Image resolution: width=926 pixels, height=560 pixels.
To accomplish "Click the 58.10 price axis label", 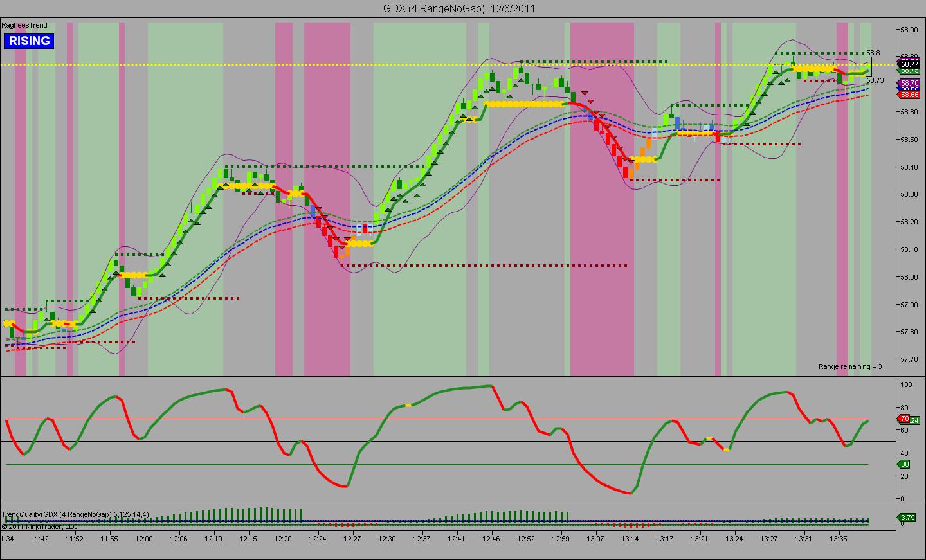I will coord(909,249).
